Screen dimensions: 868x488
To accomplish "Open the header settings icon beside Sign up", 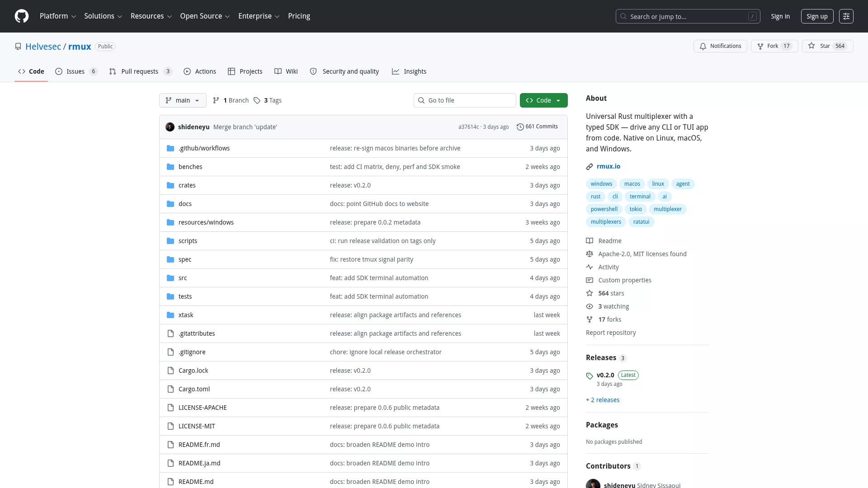I will point(846,16).
